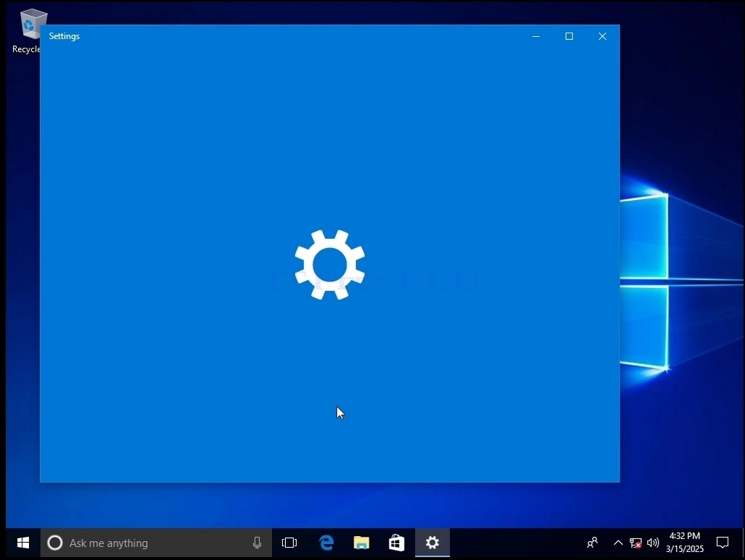Viewport: 745px width, 560px height.
Task: Open the Start menu
Action: click(22, 543)
